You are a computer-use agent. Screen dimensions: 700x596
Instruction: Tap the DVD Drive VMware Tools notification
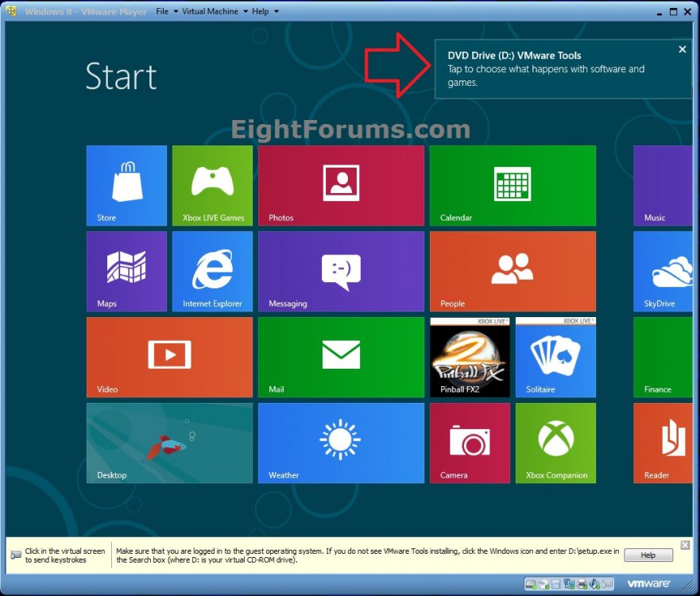[x=563, y=69]
